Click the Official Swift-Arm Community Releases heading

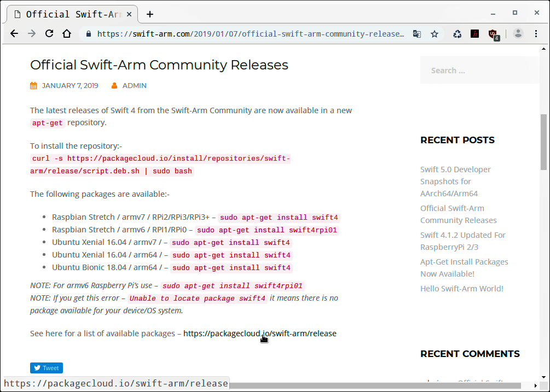tap(159, 65)
